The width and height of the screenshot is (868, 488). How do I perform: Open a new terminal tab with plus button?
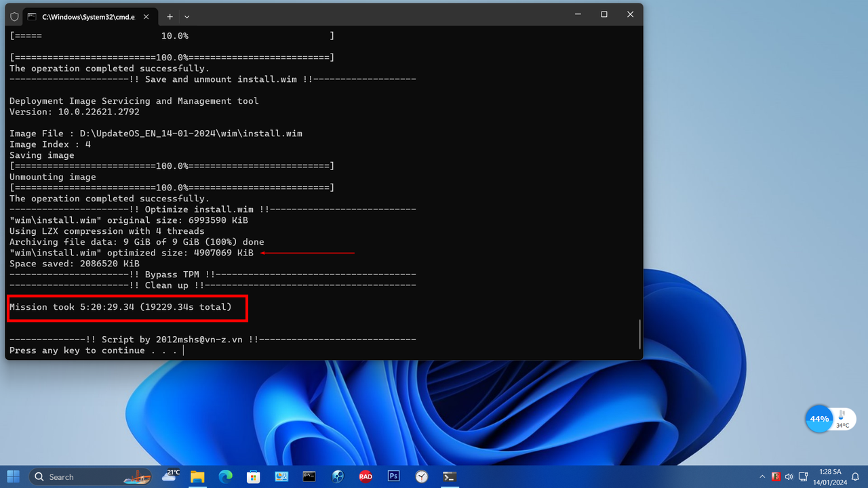(x=170, y=16)
